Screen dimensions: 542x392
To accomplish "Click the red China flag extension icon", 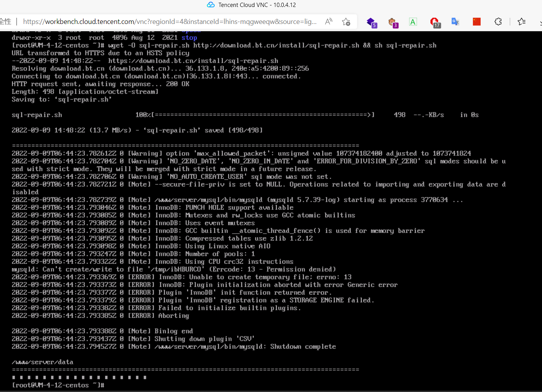I will click(x=477, y=22).
